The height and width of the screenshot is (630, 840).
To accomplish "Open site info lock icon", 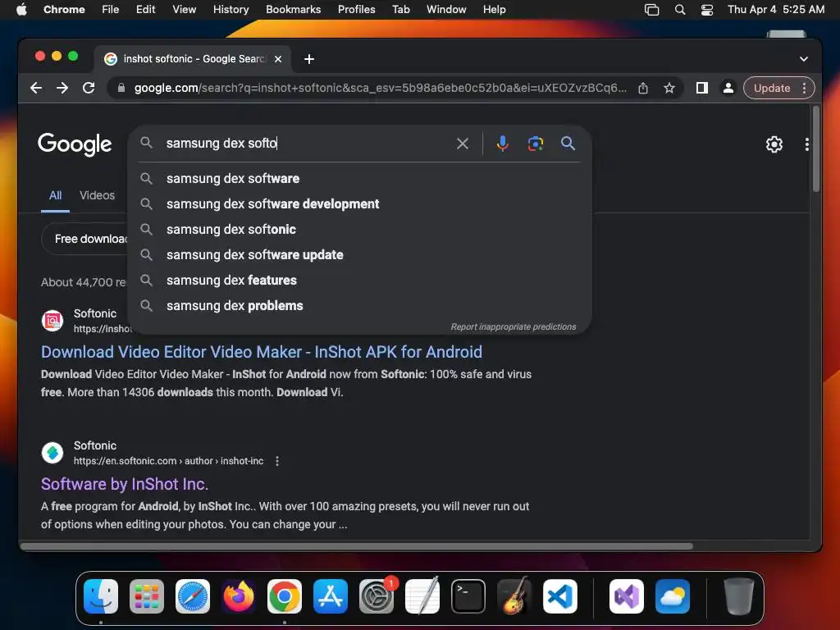I will tap(121, 88).
